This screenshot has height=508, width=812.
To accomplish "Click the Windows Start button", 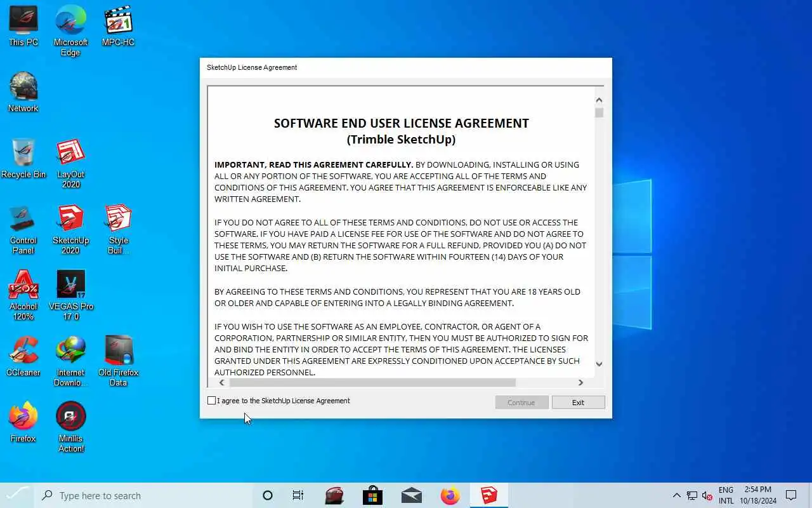I will tap(17, 495).
